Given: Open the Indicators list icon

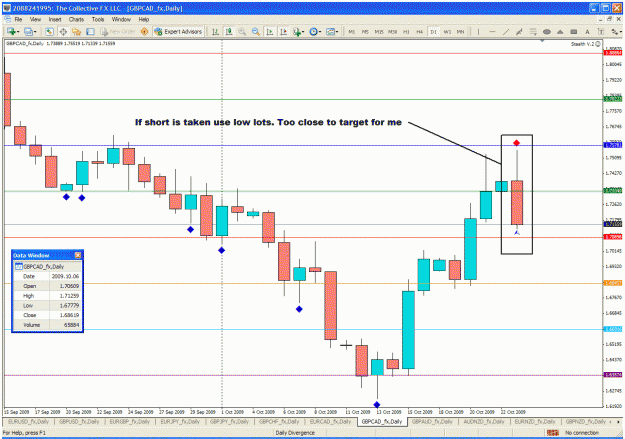Looking at the screenshot, I should point(297,31).
